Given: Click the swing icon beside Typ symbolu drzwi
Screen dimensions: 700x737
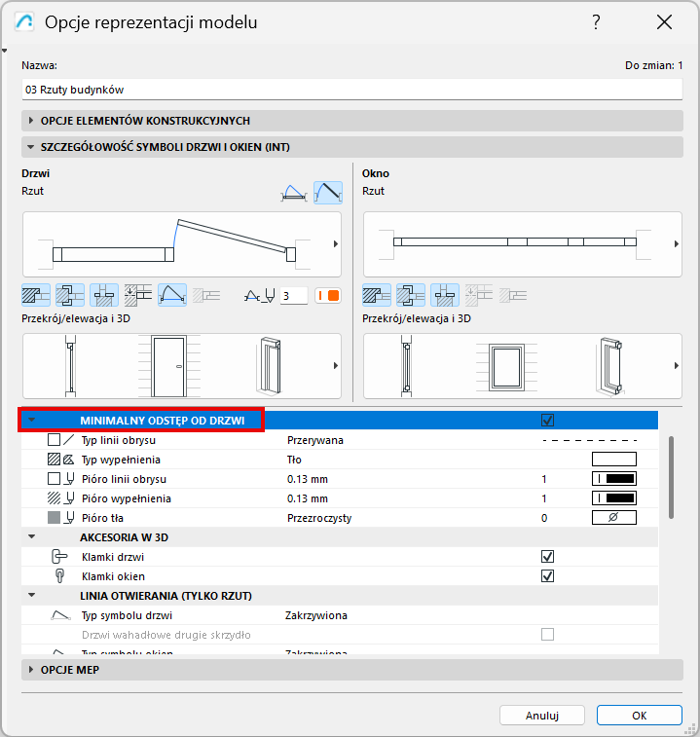Looking at the screenshot, I should [60, 615].
